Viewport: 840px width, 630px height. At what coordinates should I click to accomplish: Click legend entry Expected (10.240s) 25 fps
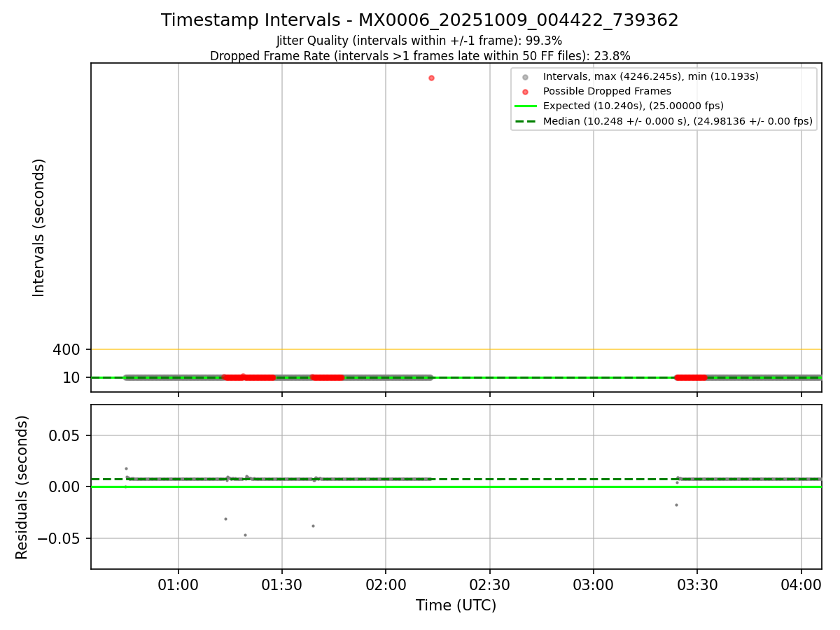click(x=633, y=106)
